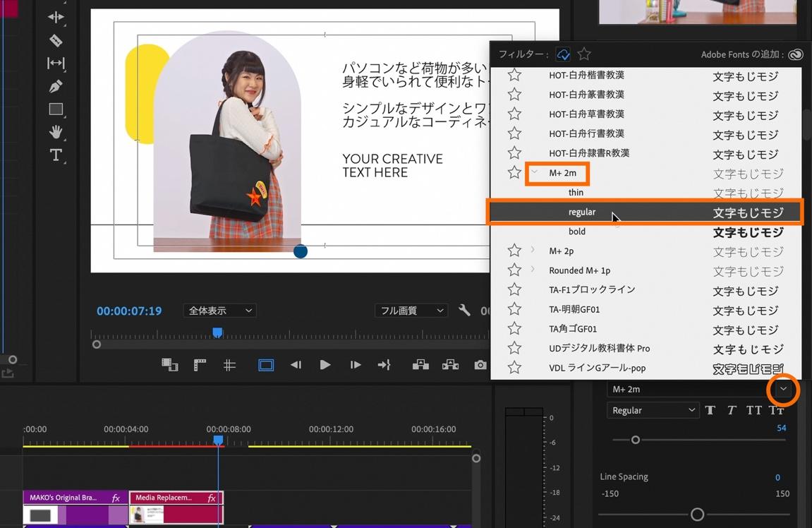
Task: Open the font family dropdown arrow
Action: pyautogui.click(x=784, y=389)
